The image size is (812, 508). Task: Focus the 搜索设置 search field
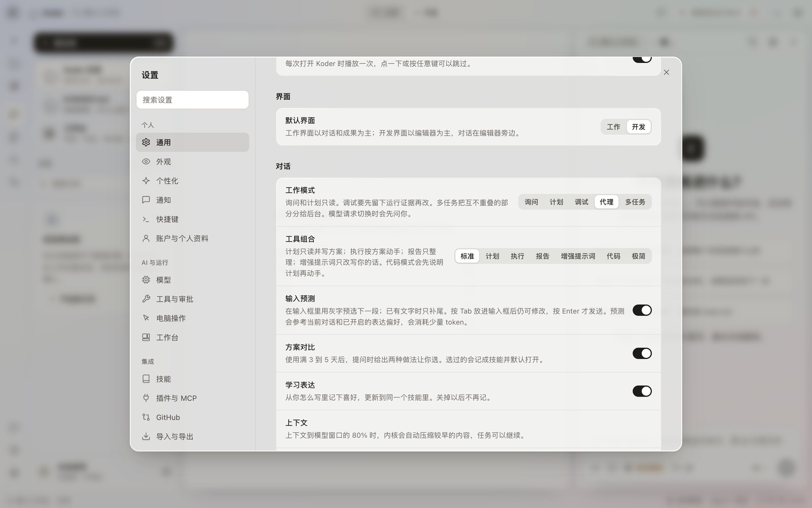coord(192,100)
